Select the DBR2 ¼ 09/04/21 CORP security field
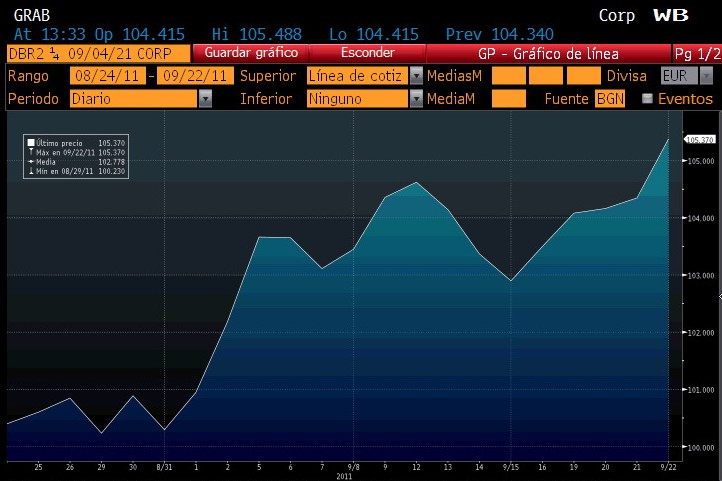This screenshot has width=722, height=481. tap(97, 53)
